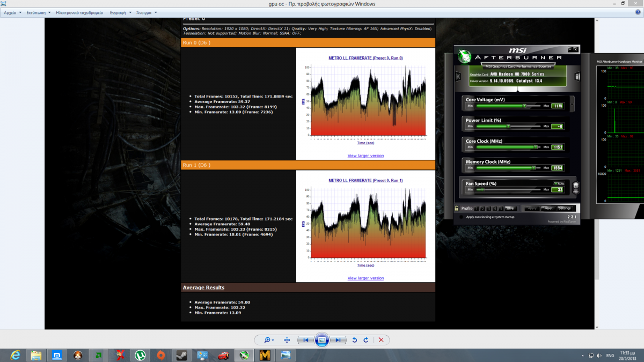
Task: Click the Afterburner logo emblem
Action: coord(465,56)
